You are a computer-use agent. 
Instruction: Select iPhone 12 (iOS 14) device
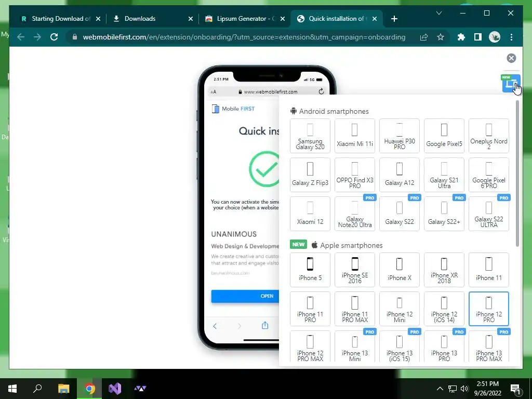coord(444,309)
